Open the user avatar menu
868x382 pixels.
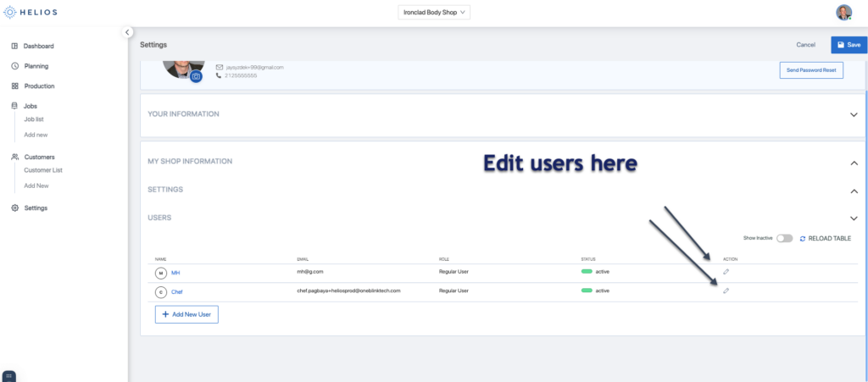click(843, 12)
